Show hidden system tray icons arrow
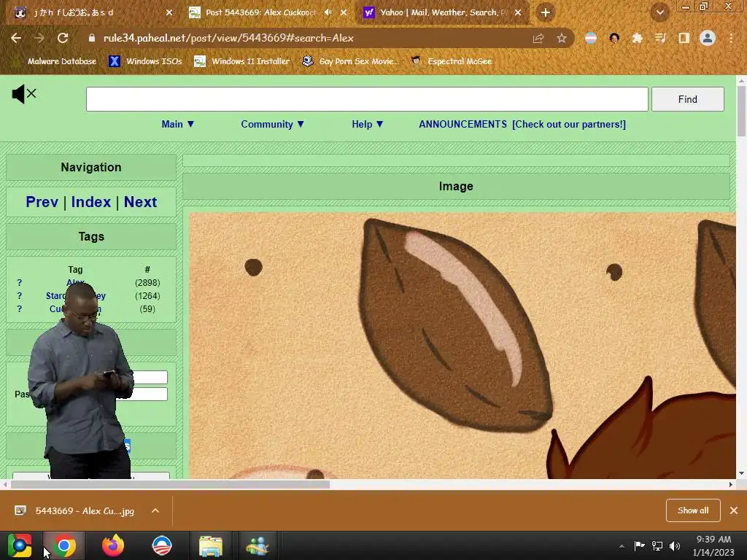Viewport: 747px width, 560px height. point(622,546)
